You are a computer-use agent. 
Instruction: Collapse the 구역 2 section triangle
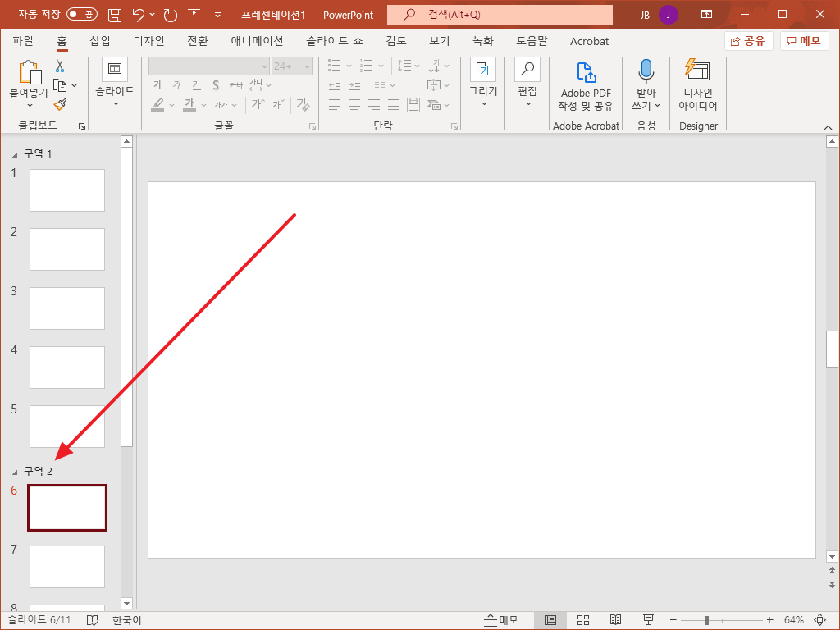15,472
